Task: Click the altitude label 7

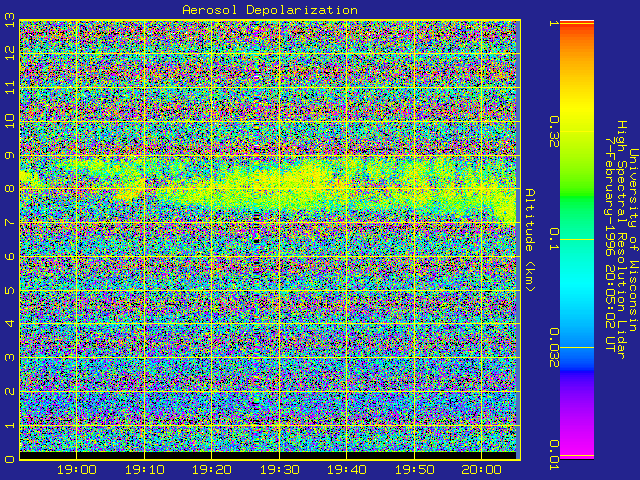Action: 10,222
